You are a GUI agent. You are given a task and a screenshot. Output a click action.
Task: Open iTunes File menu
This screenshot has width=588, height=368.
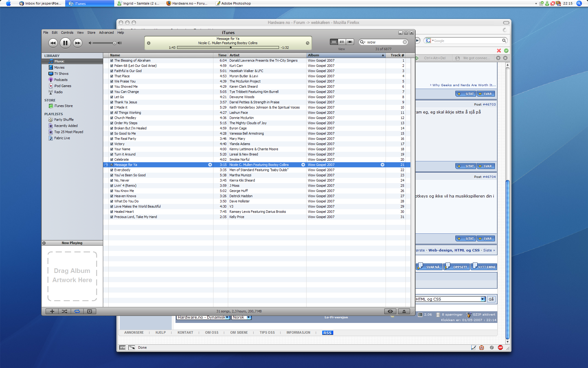[x=46, y=33]
